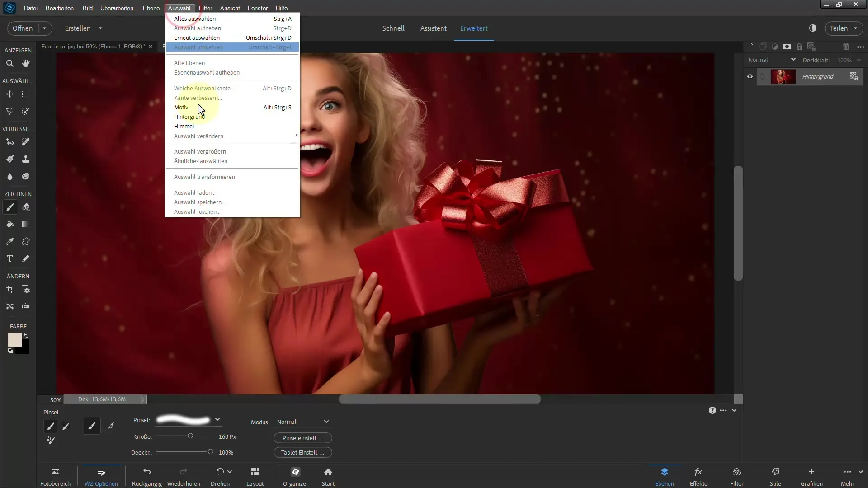
Task: Expand the Erstellen dropdown
Action: coord(100,28)
